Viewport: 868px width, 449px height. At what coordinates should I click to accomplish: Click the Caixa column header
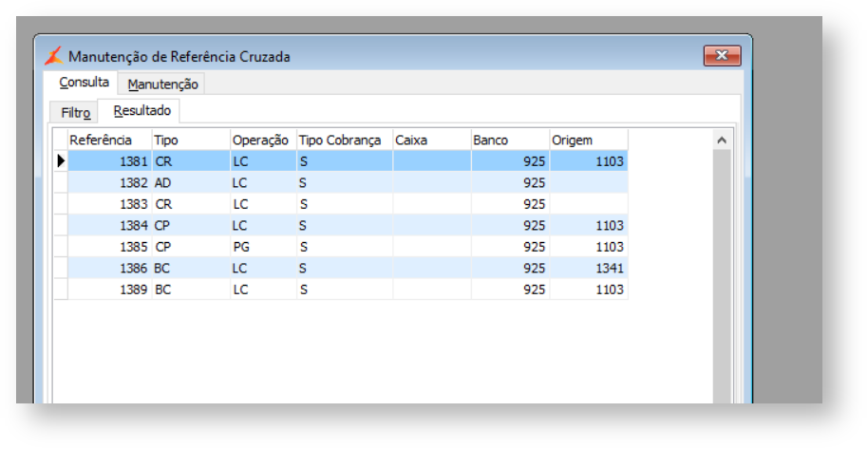tap(432, 140)
